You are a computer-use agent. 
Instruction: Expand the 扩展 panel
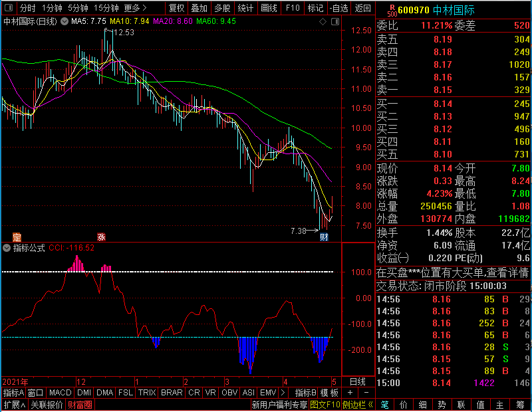[x=14, y=405]
